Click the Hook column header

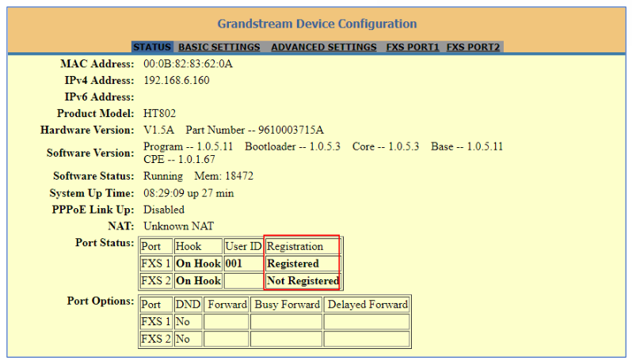(x=198, y=246)
